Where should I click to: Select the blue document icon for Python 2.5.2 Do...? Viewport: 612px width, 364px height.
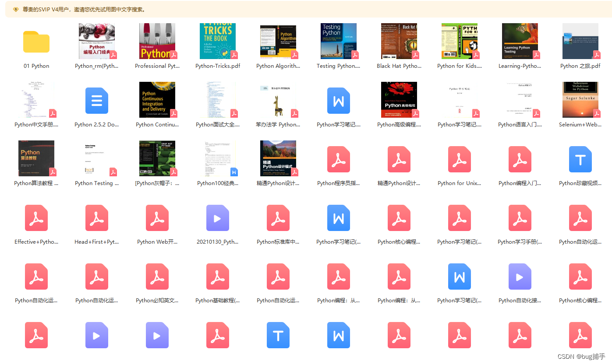coord(97,101)
